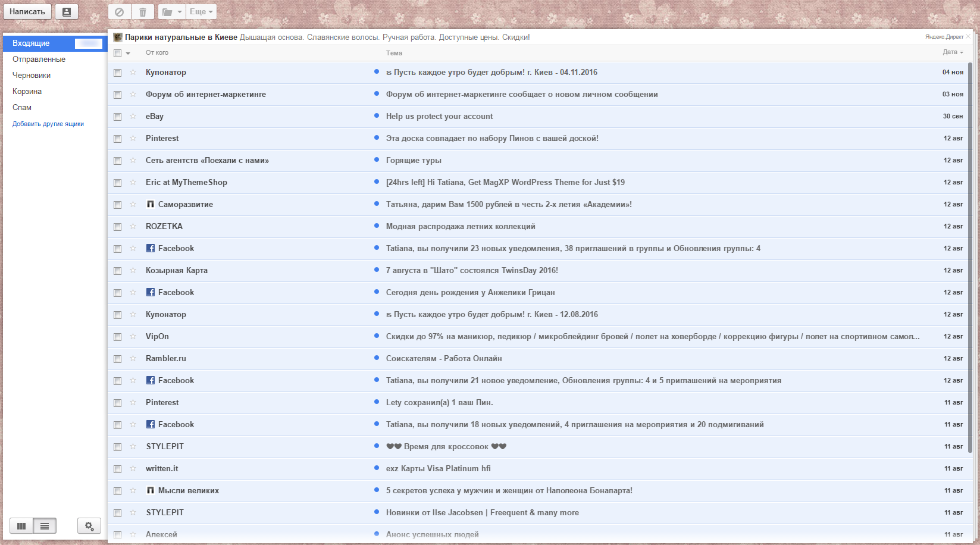Click the Мысли великих sender icon
Image resolution: width=980 pixels, height=545 pixels.
click(x=151, y=490)
